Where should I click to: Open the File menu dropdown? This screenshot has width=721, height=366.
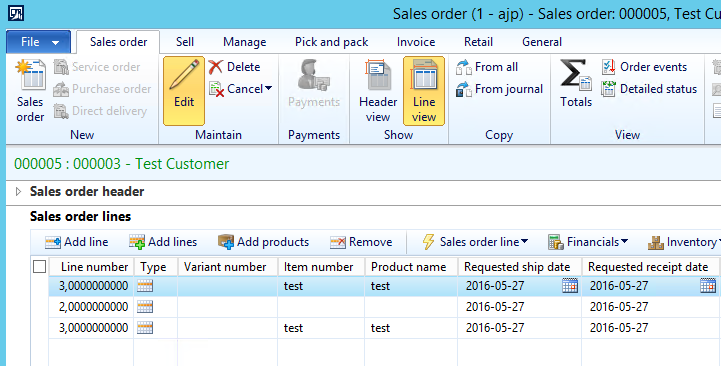39,42
